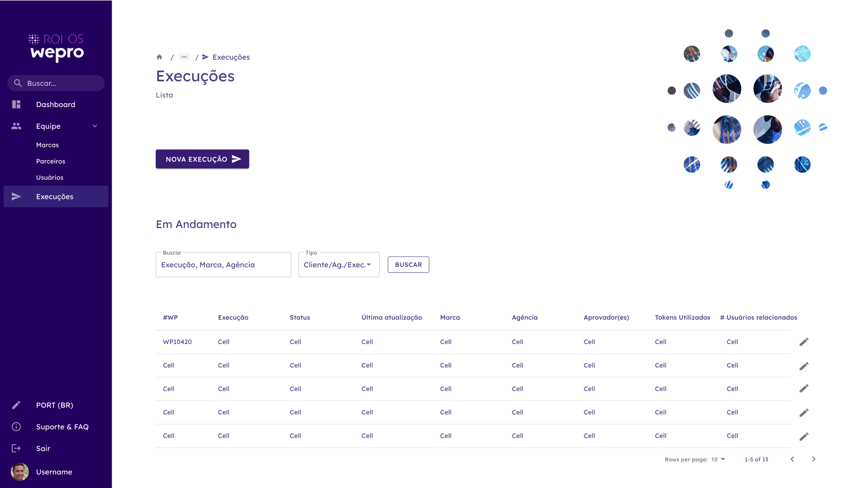Edit the WP10420 row with pencil icon
The width and height of the screenshot is (868, 488).
pos(804,342)
